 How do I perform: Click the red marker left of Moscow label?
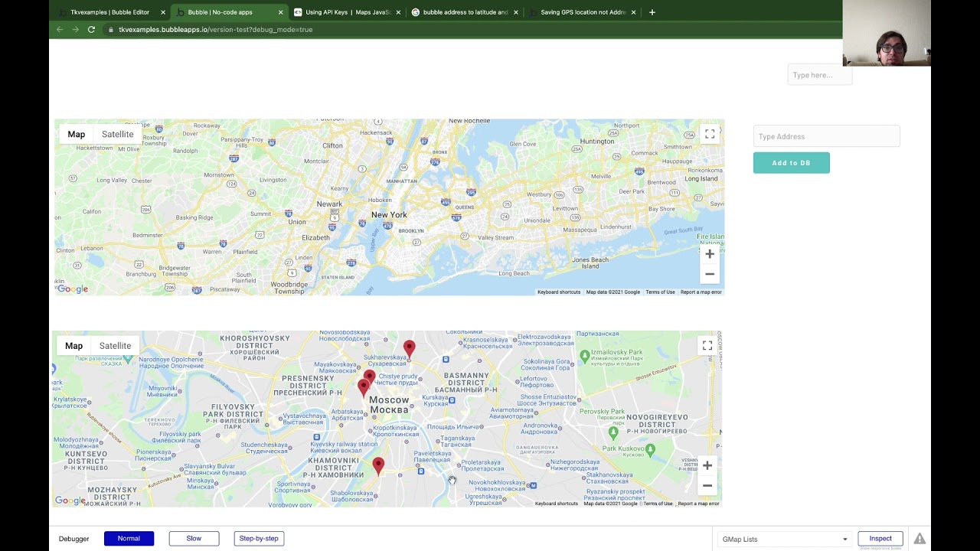[x=364, y=387]
